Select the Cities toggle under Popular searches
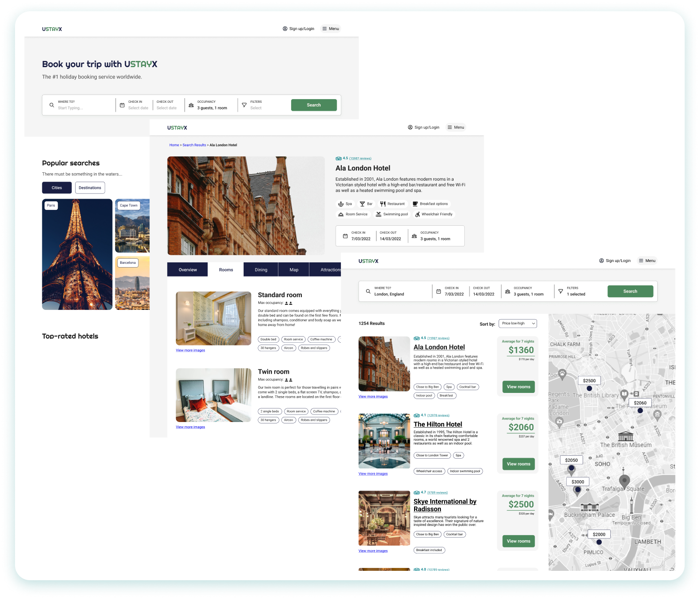 pyautogui.click(x=57, y=188)
